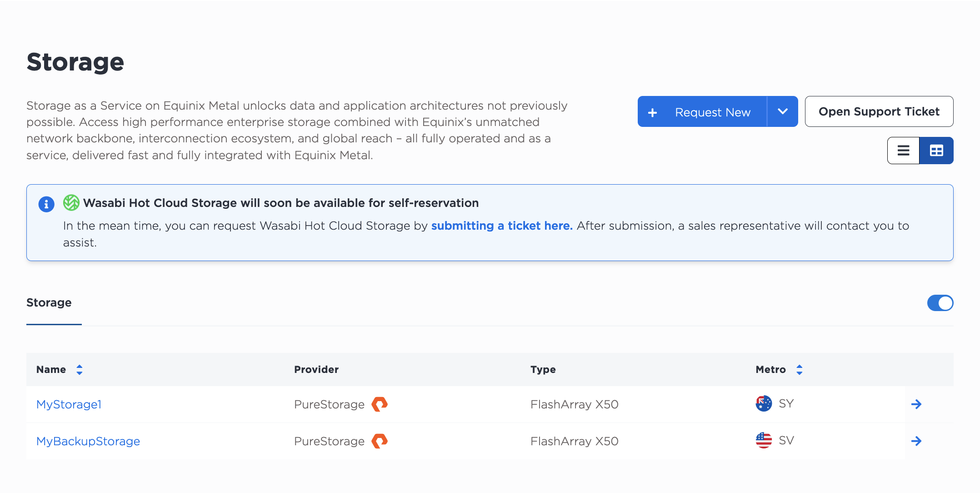Click the arrow icon for MyBackupStorage row
The height and width of the screenshot is (493, 980).
tap(916, 441)
